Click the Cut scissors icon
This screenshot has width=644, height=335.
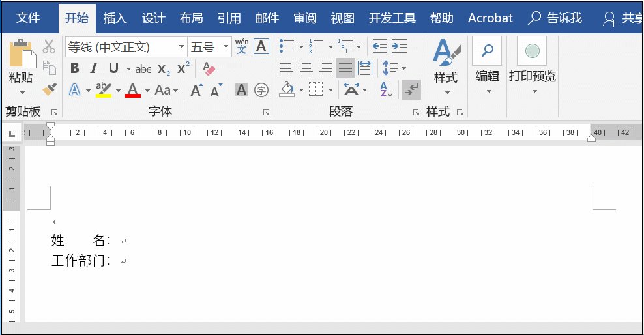coord(49,47)
